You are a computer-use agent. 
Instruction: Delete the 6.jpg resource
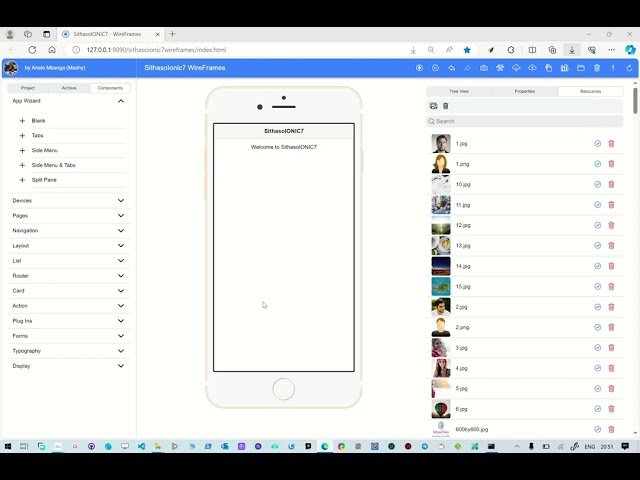[x=611, y=409]
